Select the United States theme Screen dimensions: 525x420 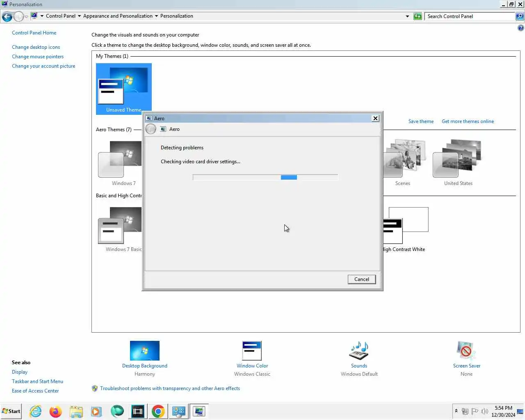coord(458,163)
